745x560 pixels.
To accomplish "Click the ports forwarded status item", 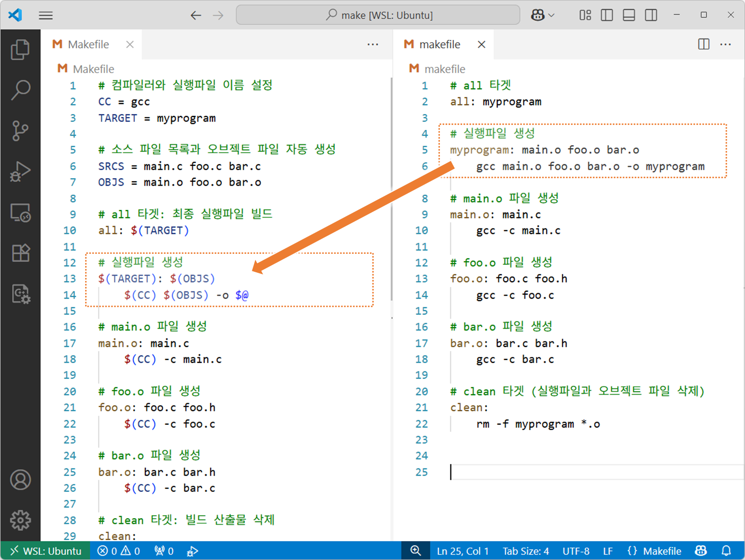I will (164, 551).
